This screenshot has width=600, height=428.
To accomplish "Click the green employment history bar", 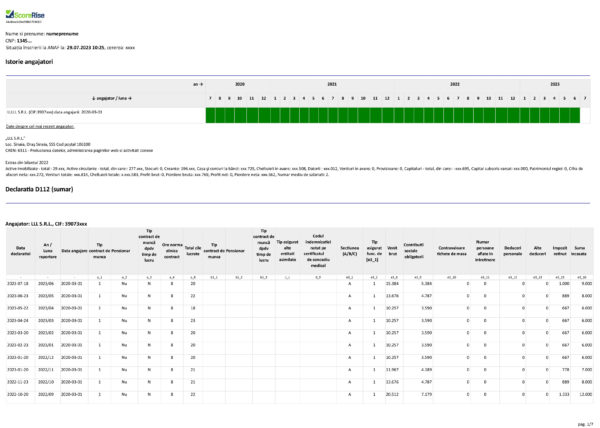I will tap(393, 115).
